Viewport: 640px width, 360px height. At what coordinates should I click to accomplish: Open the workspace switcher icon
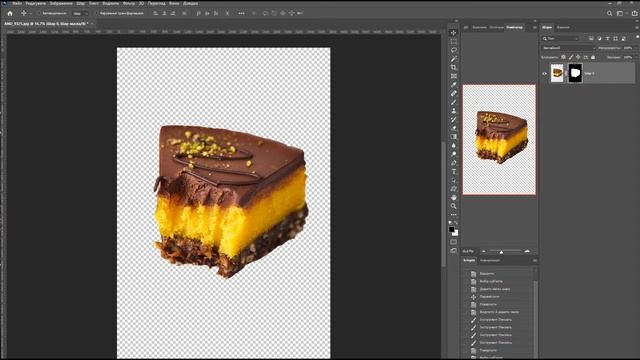point(620,13)
